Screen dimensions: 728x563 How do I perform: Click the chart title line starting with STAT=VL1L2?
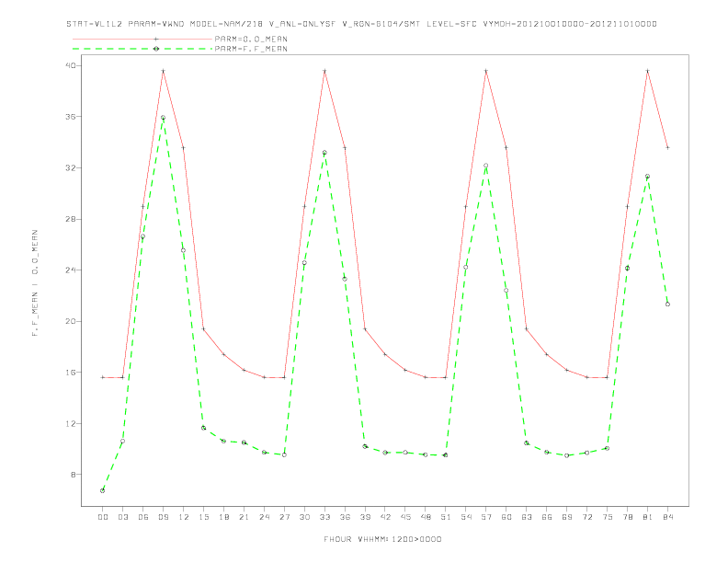click(x=361, y=24)
